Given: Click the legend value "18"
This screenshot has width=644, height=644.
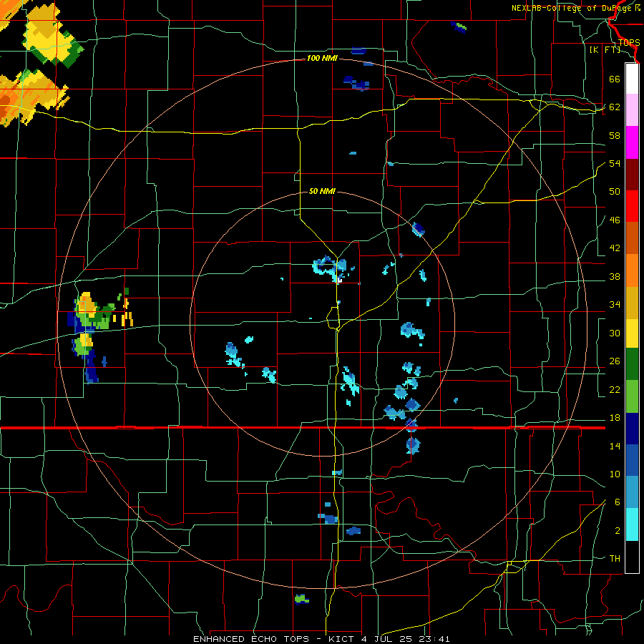Looking at the screenshot, I should click(x=615, y=418).
